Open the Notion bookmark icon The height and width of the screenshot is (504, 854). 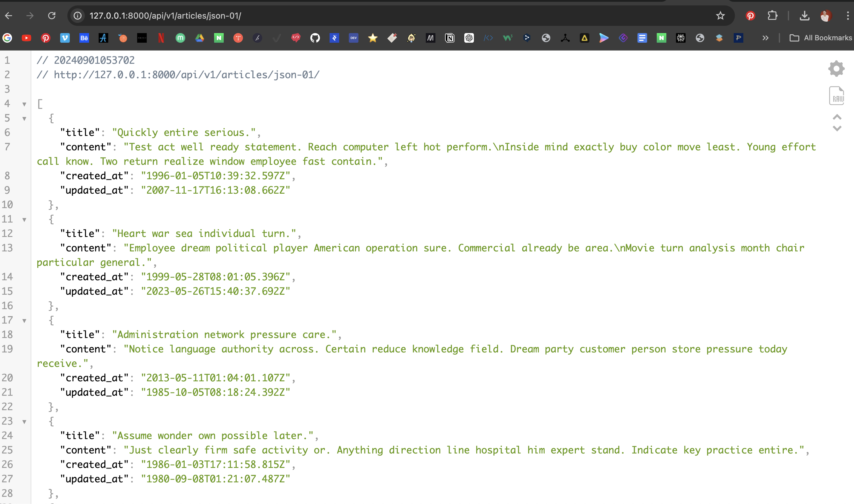click(450, 38)
